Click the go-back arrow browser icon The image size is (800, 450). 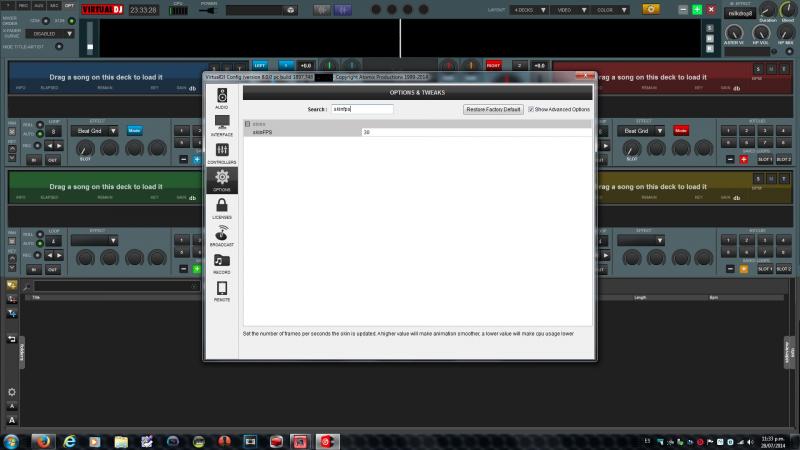point(11,339)
